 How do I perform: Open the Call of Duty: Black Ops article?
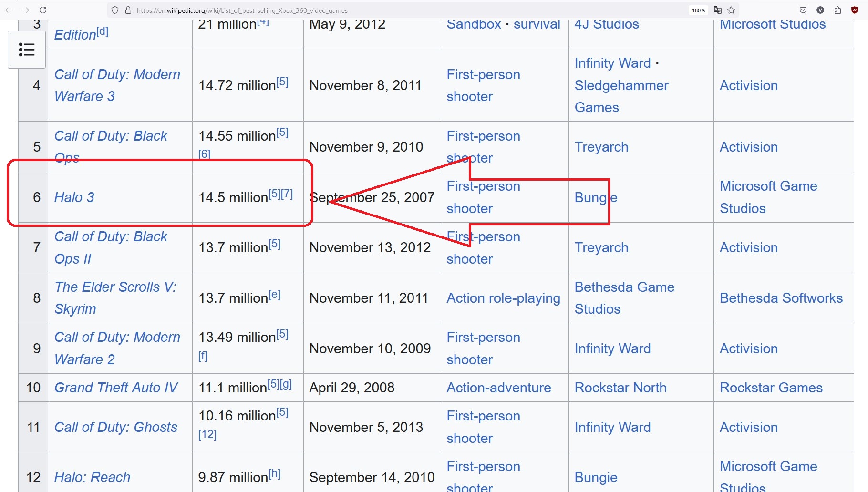111,147
